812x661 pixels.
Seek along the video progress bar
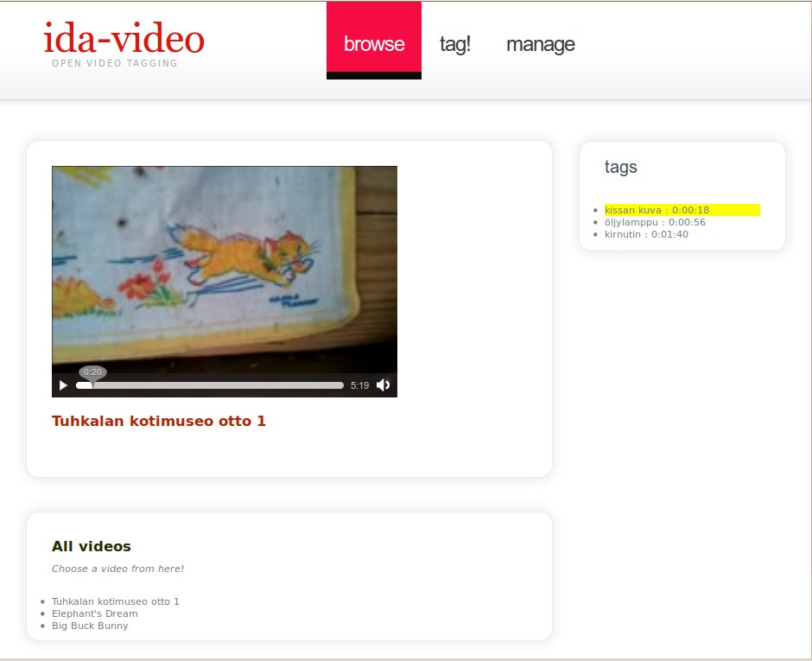pyautogui.click(x=210, y=385)
